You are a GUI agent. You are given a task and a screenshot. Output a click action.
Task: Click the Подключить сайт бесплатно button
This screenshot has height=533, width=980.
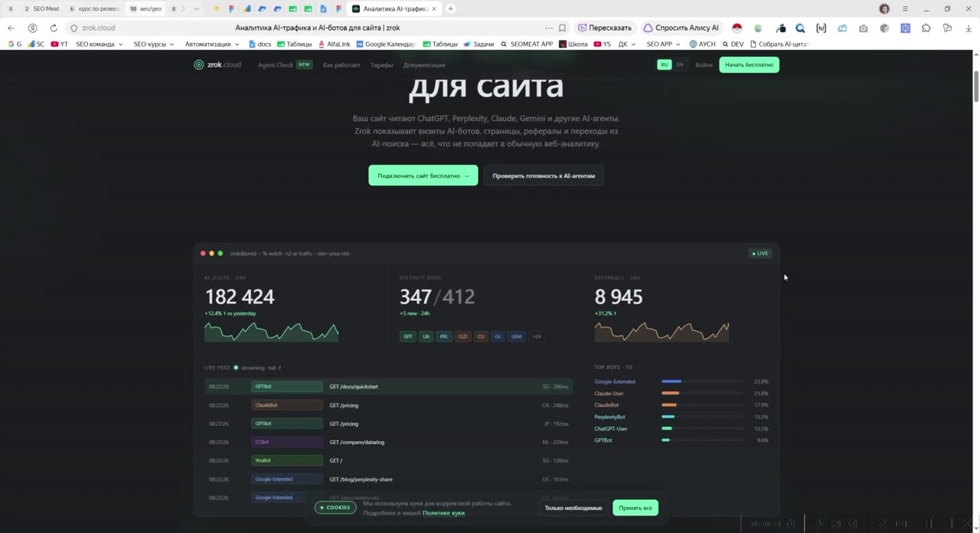click(x=423, y=175)
